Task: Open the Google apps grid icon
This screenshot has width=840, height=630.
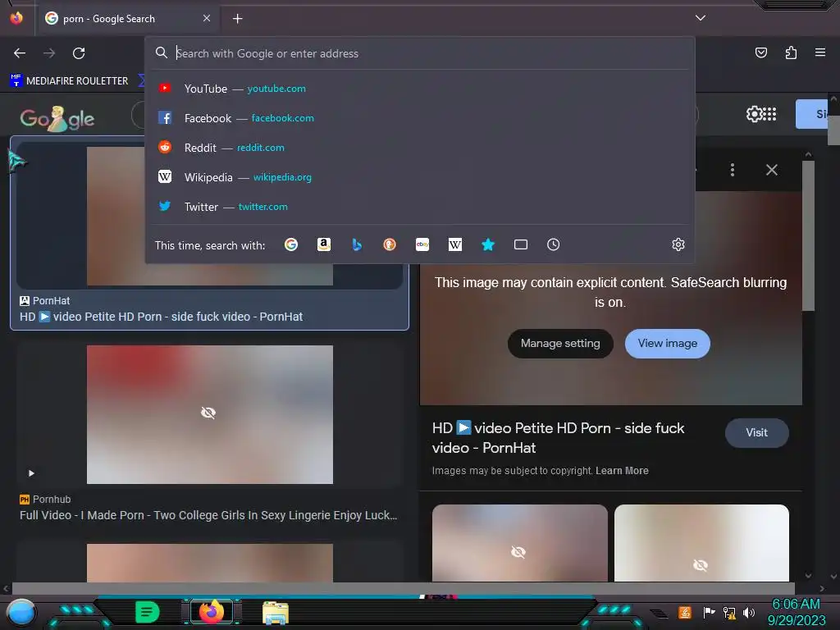Action: pyautogui.click(x=769, y=113)
